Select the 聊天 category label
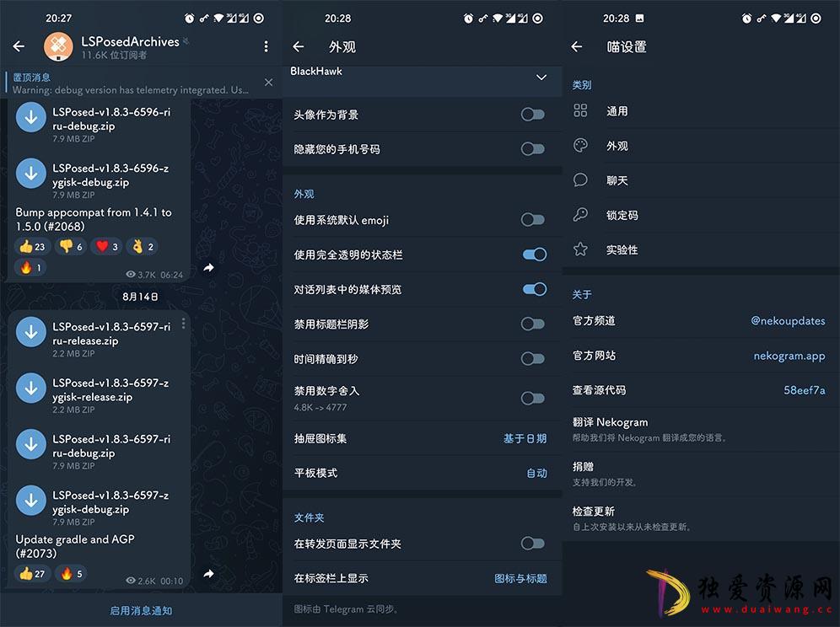This screenshot has width=840, height=627. [617, 180]
